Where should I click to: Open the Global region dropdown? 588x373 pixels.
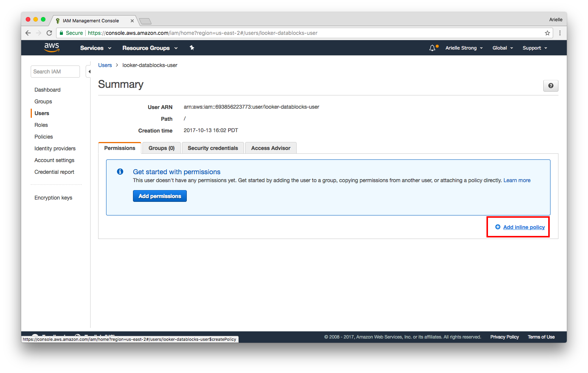503,48
